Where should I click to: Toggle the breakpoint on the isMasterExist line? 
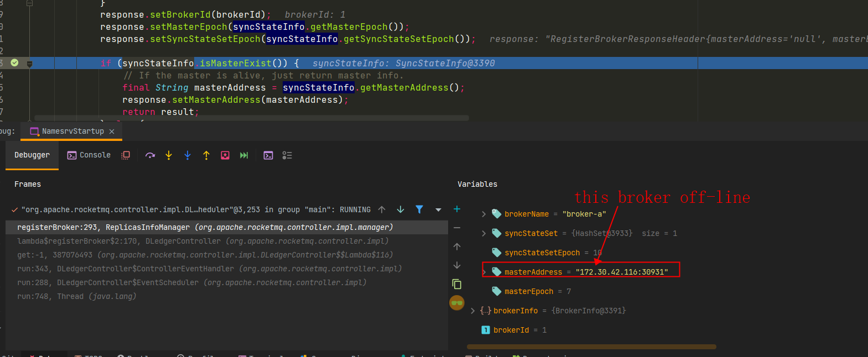pyautogui.click(x=15, y=63)
